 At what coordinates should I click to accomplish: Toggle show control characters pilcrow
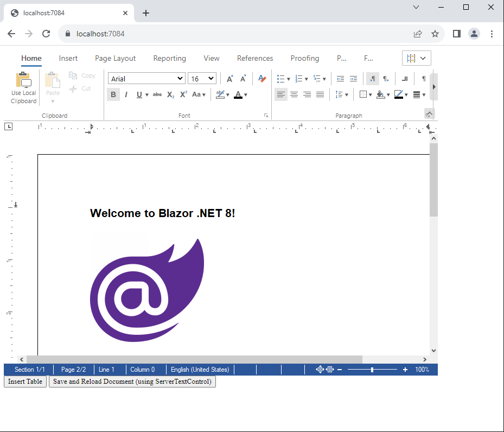[424, 79]
